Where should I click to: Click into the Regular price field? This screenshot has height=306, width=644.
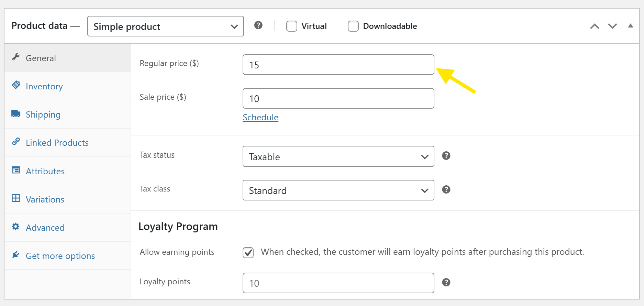pyautogui.click(x=338, y=65)
